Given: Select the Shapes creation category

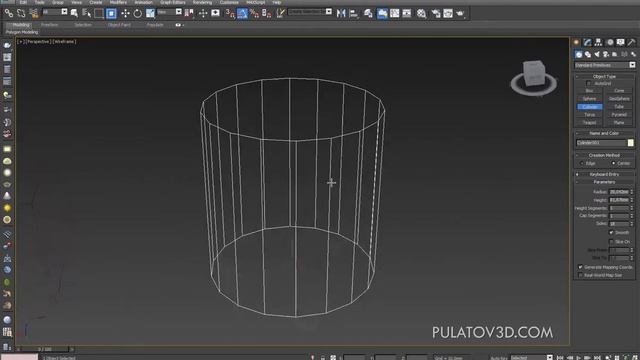Looking at the screenshot, I should click(588, 54).
